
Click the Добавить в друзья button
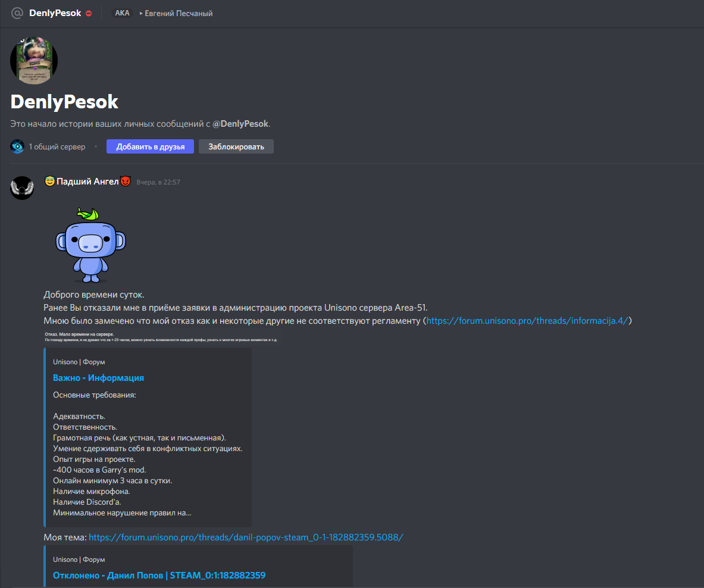point(150,146)
